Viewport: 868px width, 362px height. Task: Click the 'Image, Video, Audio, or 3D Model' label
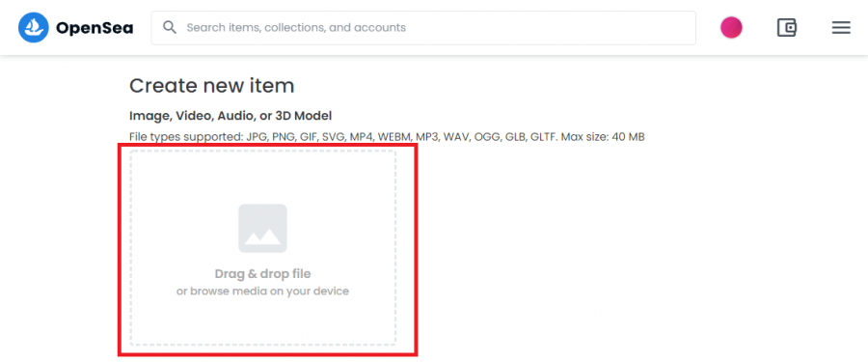231,116
